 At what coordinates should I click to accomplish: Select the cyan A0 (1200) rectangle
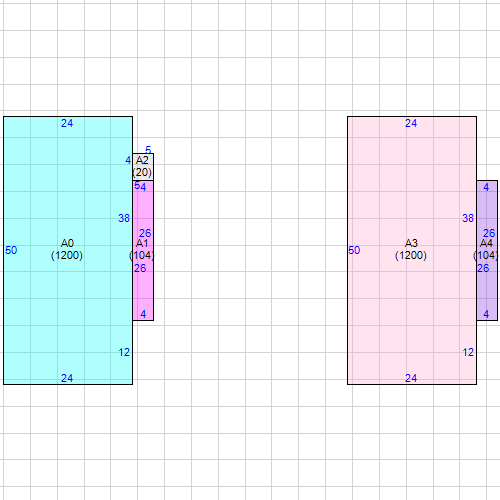[68, 250]
